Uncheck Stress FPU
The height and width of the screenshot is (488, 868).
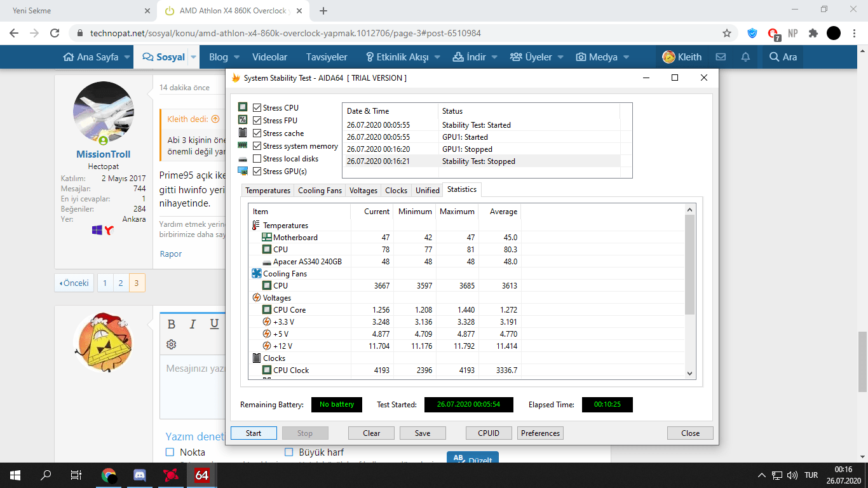pos(257,121)
